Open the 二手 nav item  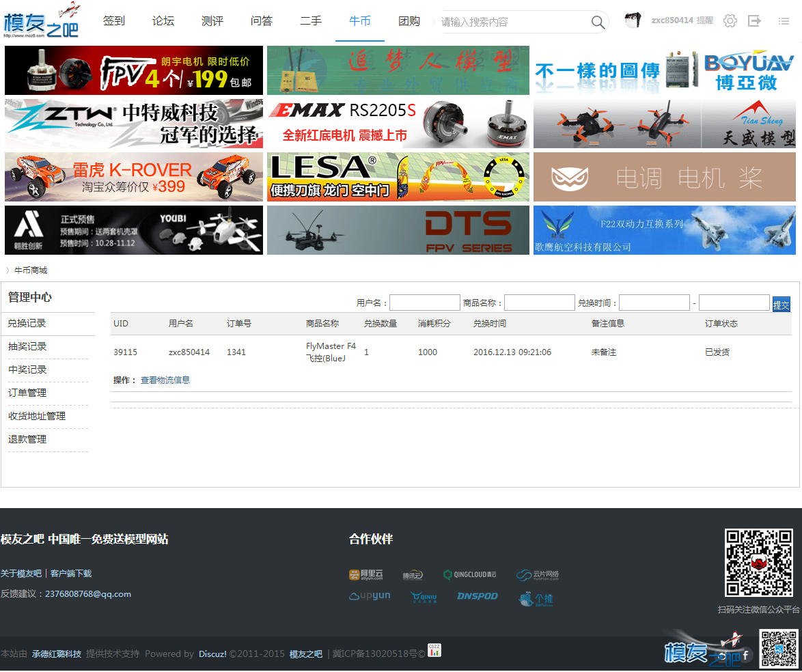coord(310,21)
